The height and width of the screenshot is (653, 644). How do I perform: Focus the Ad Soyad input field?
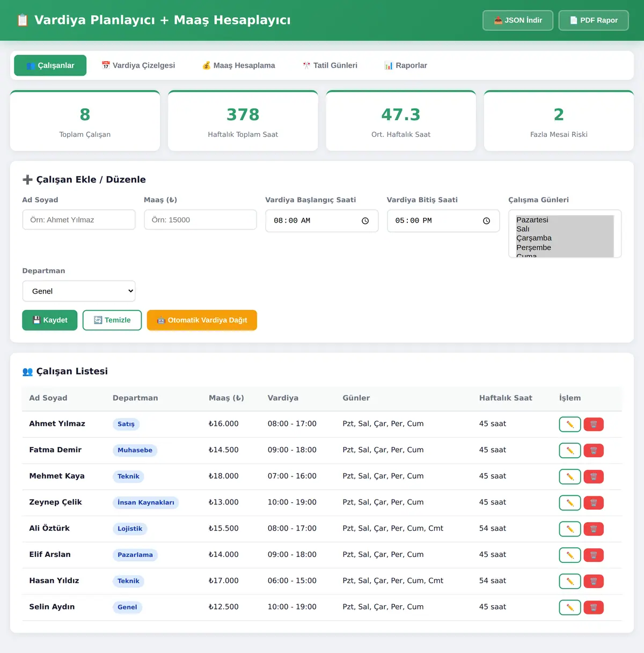pos(79,220)
